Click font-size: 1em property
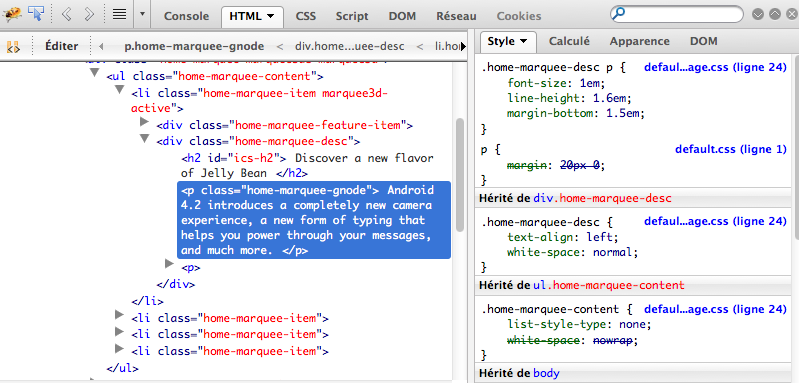This screenshot has width=799, height=383. coord(555,83)
